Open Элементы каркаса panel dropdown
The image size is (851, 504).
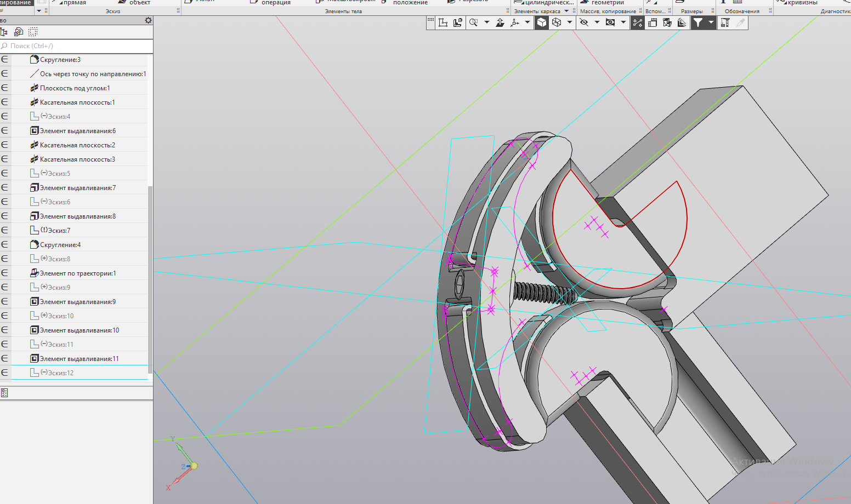point(566,11)
